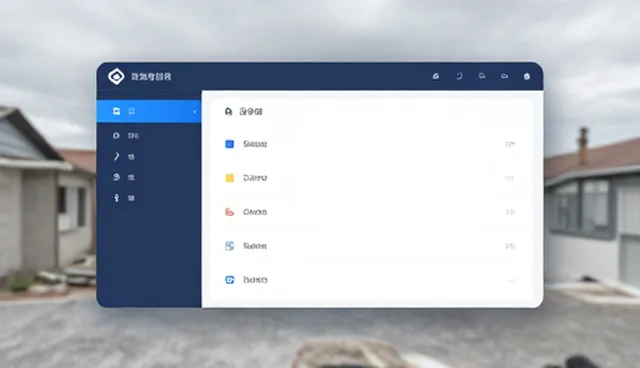The width and height of the screenshot is (640, 368).
Task: Click the diamond-shaped app logo in the header
Action: (116, 76)
